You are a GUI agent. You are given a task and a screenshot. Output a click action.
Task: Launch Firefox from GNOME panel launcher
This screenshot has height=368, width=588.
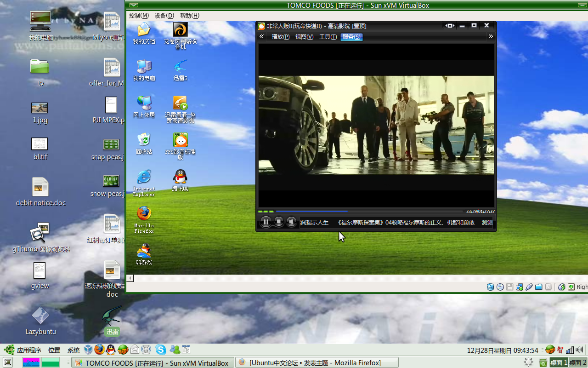pos(100,350)
